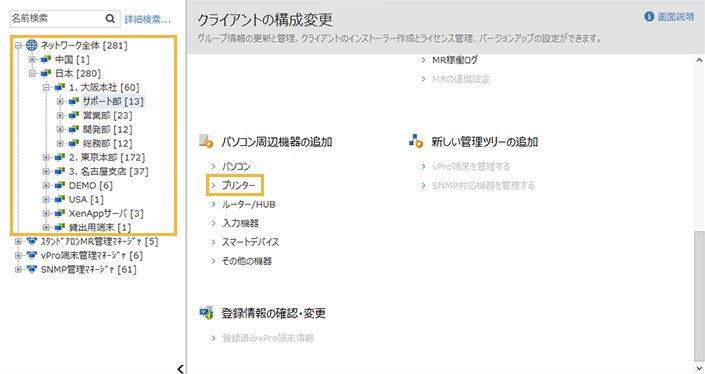
Task: Click the group icon beside USA [1]
Action: tap(60, 199)
